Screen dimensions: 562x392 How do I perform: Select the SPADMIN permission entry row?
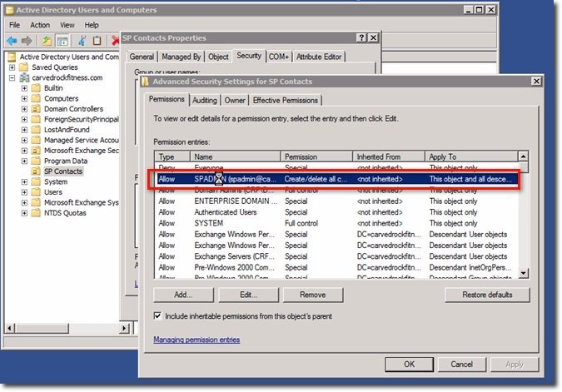(x=338, y=179)
